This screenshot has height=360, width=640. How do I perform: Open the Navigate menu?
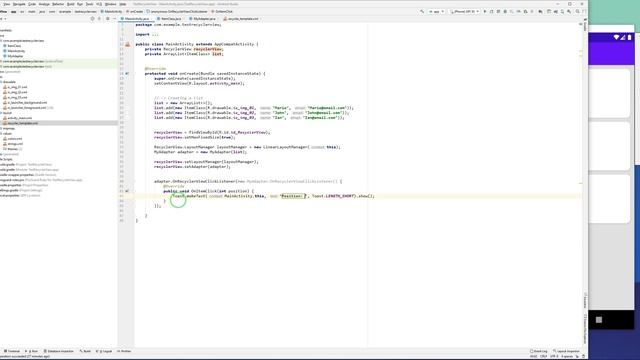coord(19,4)
